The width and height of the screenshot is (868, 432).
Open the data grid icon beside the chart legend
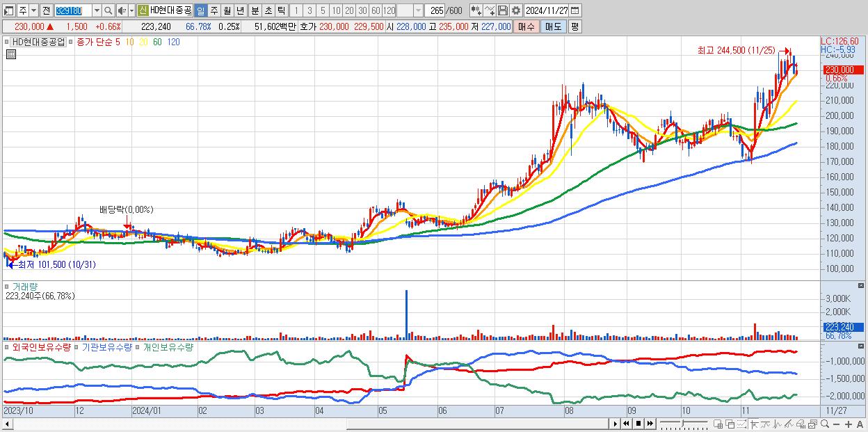pyautogui.click(x=10, y=54)
